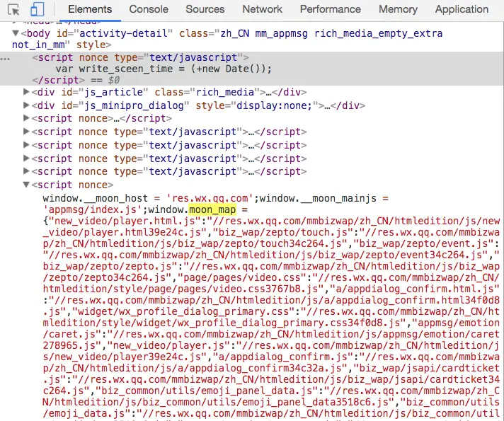The width and height of the screenshot is (504, 421).
Task: Open the Sources tab
Action: [205, 9]
